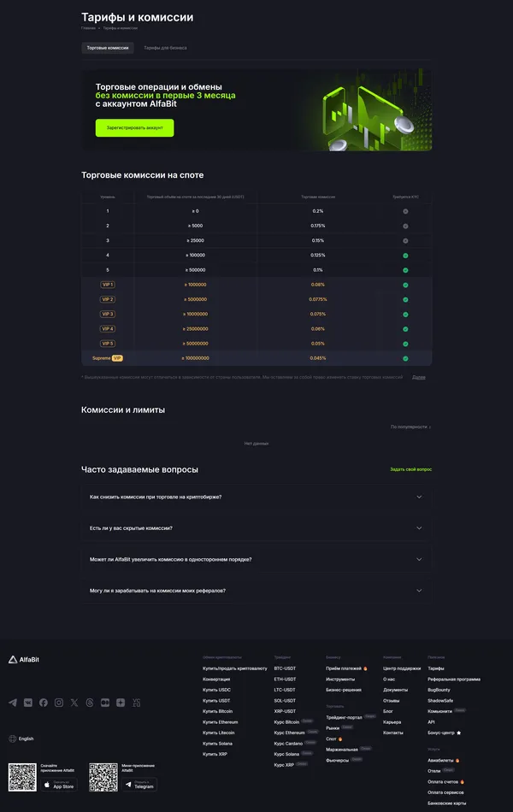Viewport: 513px width, 812px height.
Task: Click "Зарегистрировать аккаунт" green button
Action: pyautogui.click(x=134, y=127)
